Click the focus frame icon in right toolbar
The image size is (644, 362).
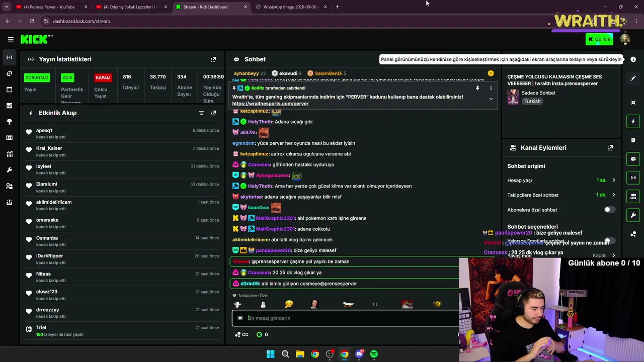[x=633, y=103]
